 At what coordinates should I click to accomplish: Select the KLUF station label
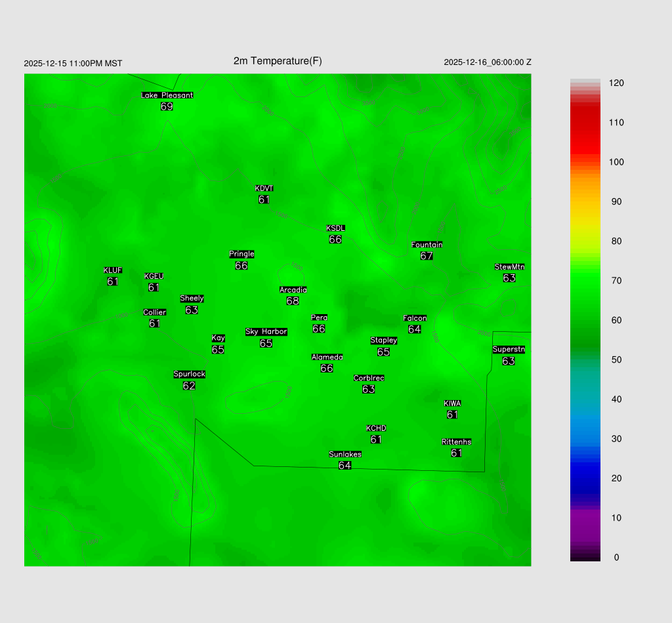(x=112, y=270)
